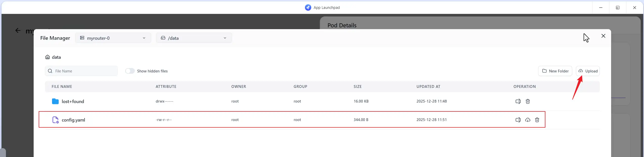644x157 pixels.
Task: Close the File Manager dialog
Action: click(603, 36)
